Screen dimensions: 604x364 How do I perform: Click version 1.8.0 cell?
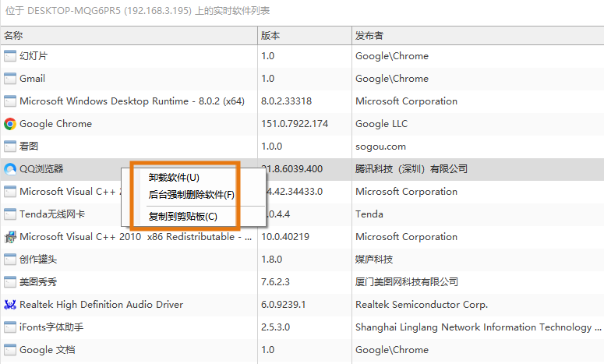tap(271, 260)
